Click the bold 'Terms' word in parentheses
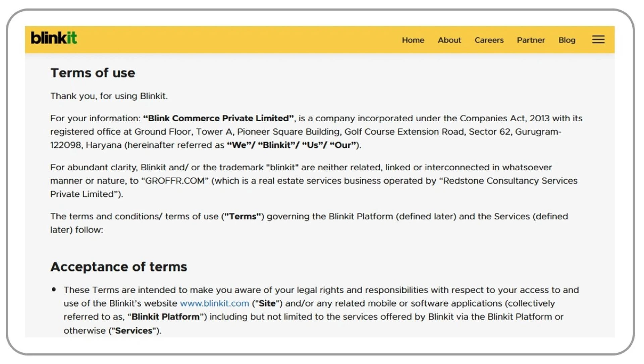644x364 pixels. [x=243, y=216]
